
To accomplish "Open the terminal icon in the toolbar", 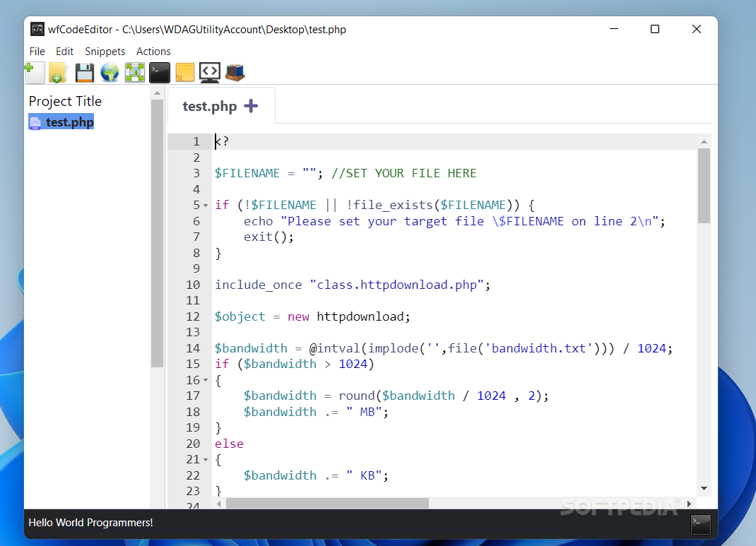I will click(x=160, y=73).
